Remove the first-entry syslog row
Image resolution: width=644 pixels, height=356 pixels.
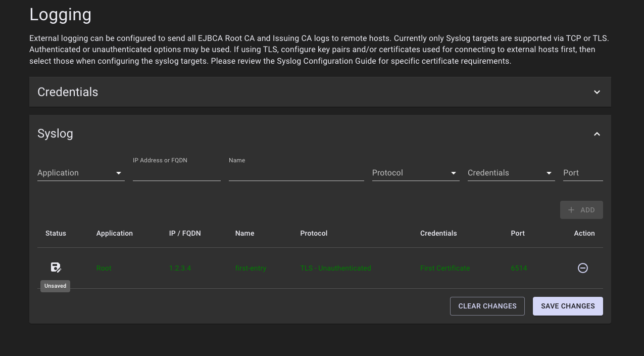click(x=582, y=268)
